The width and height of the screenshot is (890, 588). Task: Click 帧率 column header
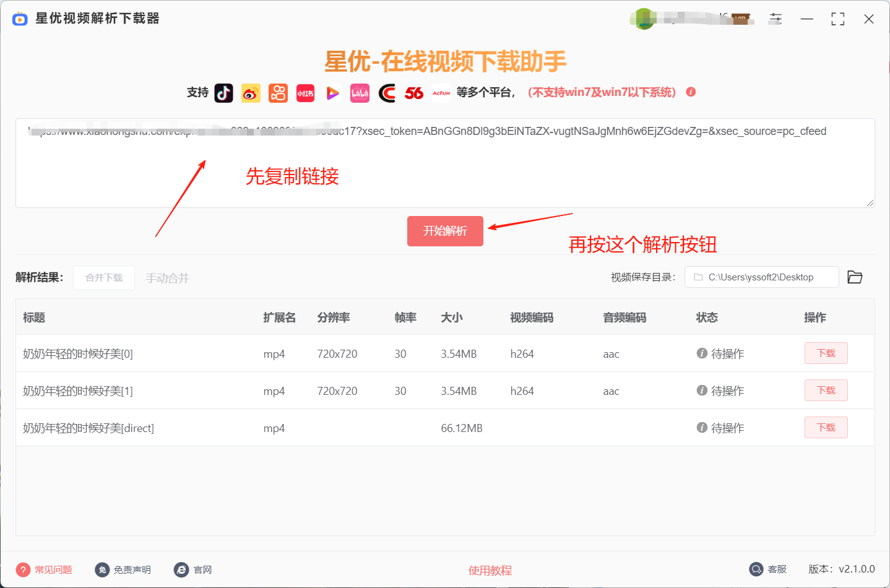point(405,318)
